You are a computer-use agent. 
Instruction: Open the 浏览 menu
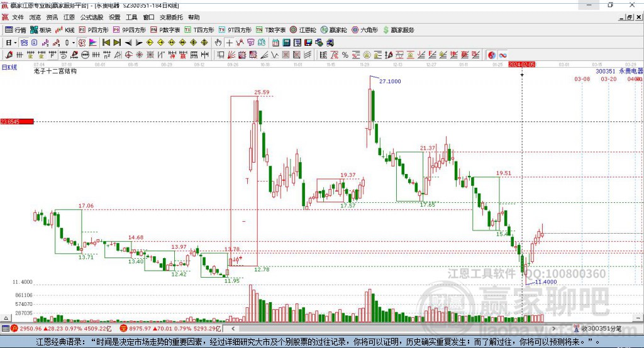click(35, 17)
